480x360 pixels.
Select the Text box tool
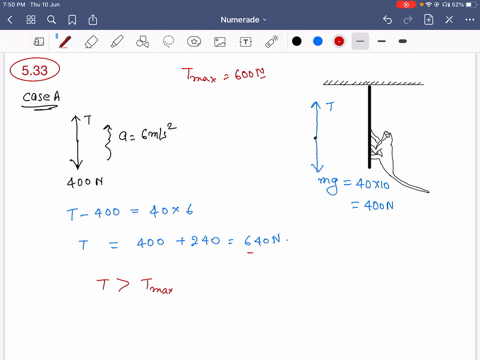246,42
